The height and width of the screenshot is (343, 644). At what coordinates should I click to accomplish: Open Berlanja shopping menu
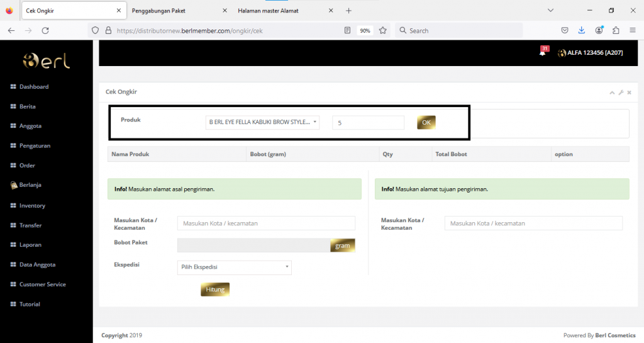[x=30, y=185]
